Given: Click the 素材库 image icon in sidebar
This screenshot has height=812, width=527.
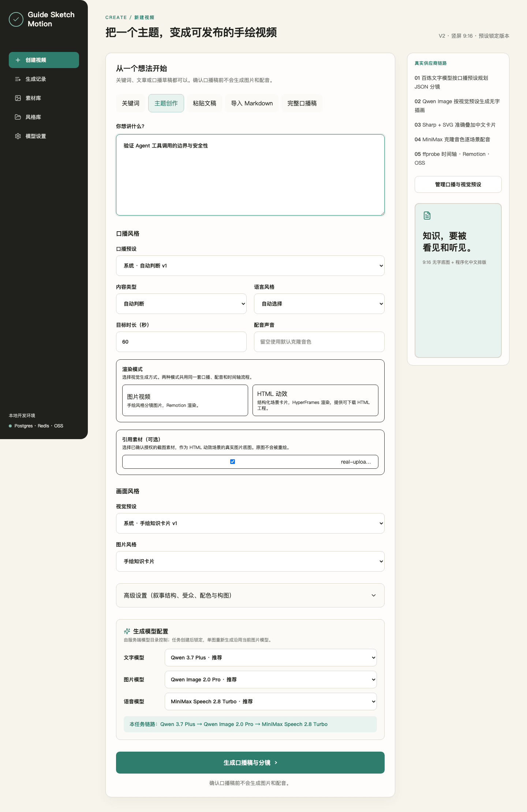Looking at the screenshot, I should click(18, 98).
